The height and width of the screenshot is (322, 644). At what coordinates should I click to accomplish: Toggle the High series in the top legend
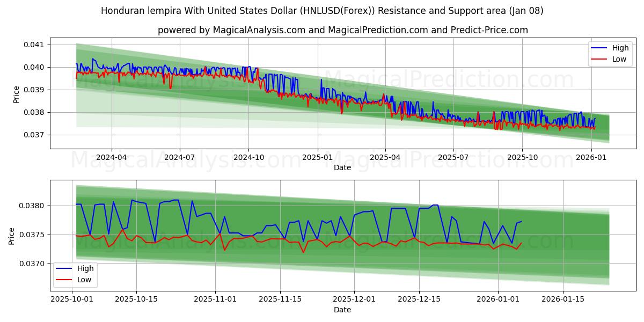[621, 48]
